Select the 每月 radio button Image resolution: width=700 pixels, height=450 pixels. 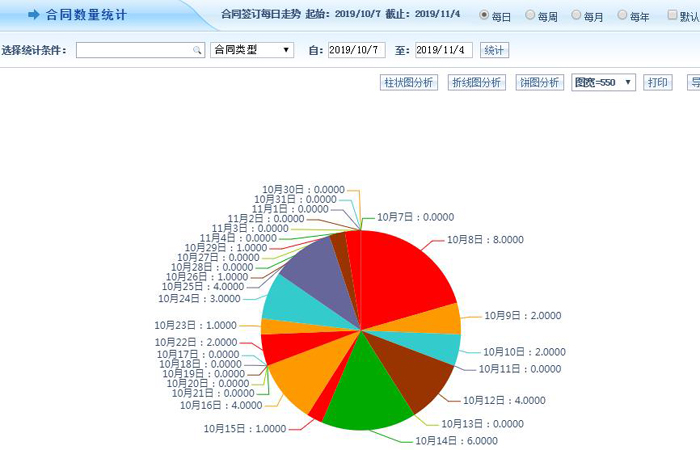tap(576, 15)
